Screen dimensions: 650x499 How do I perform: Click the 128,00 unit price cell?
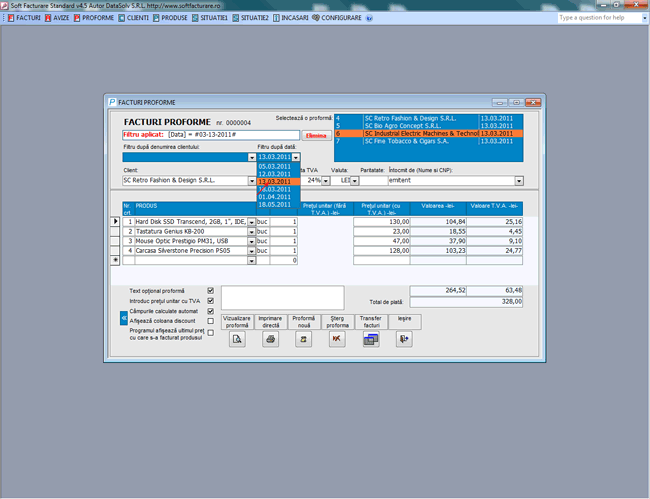pos(381,250)
